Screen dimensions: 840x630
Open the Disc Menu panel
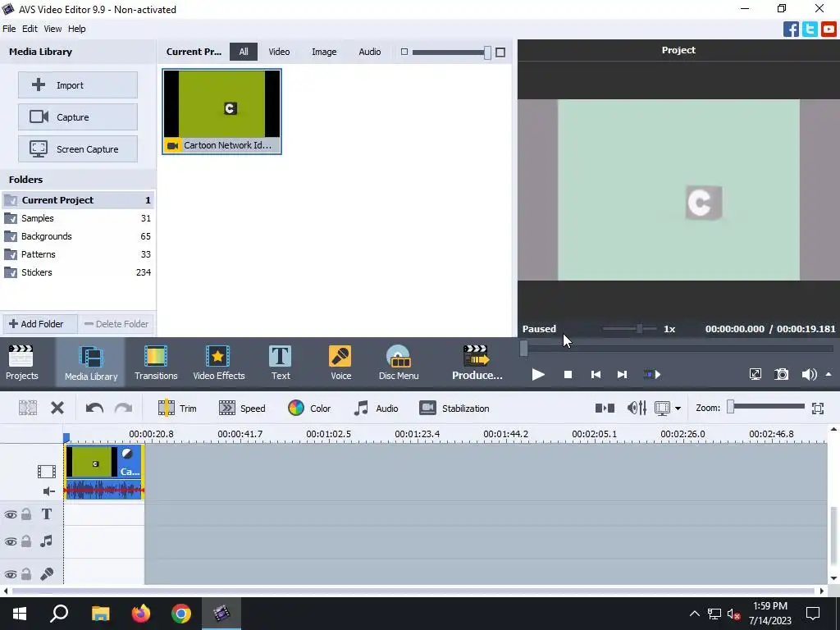tap(399, 363)
